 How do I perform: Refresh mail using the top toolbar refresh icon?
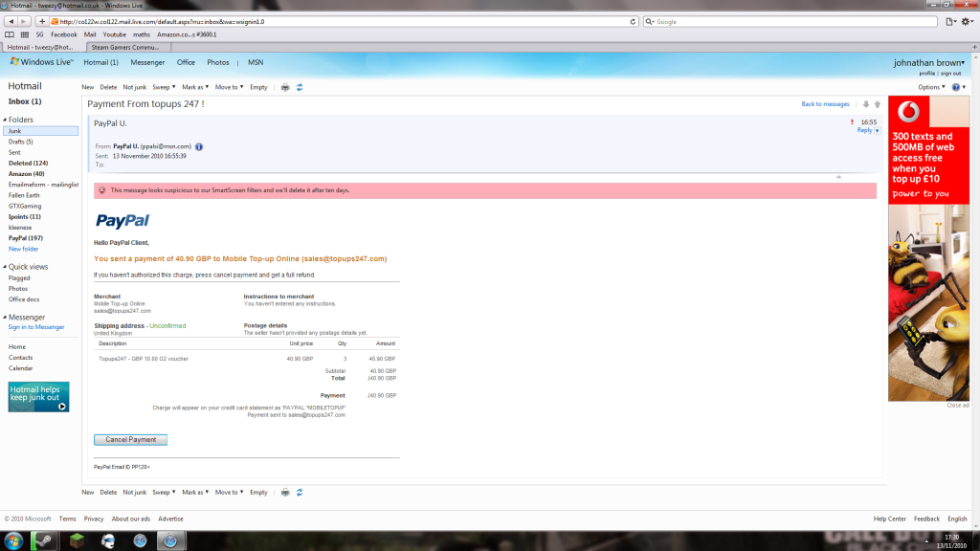[300, 87]
